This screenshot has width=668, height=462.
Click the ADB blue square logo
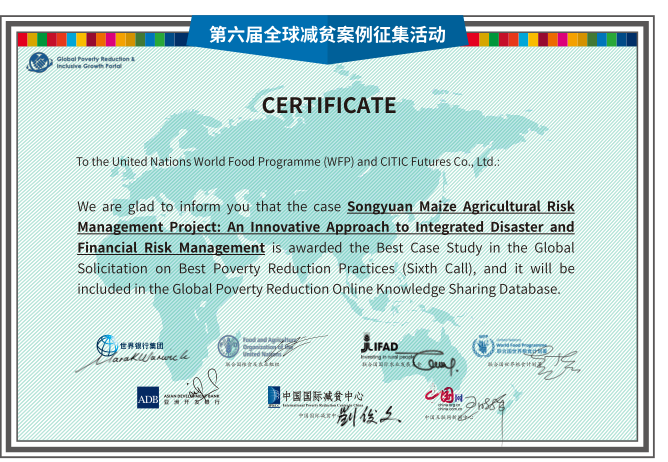(148, 398)
